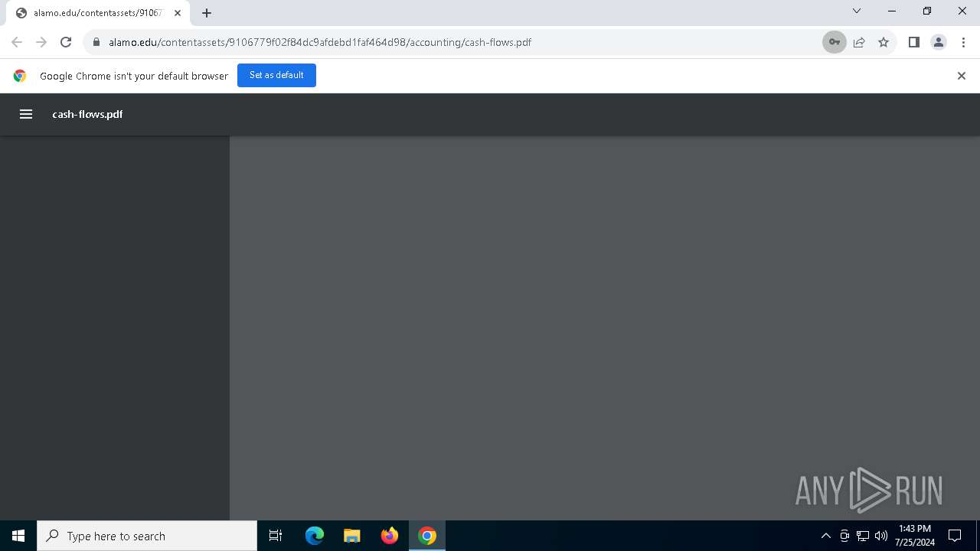Click the default browser message text
This screenshot has height=551, width=980.
coord(134,76)
